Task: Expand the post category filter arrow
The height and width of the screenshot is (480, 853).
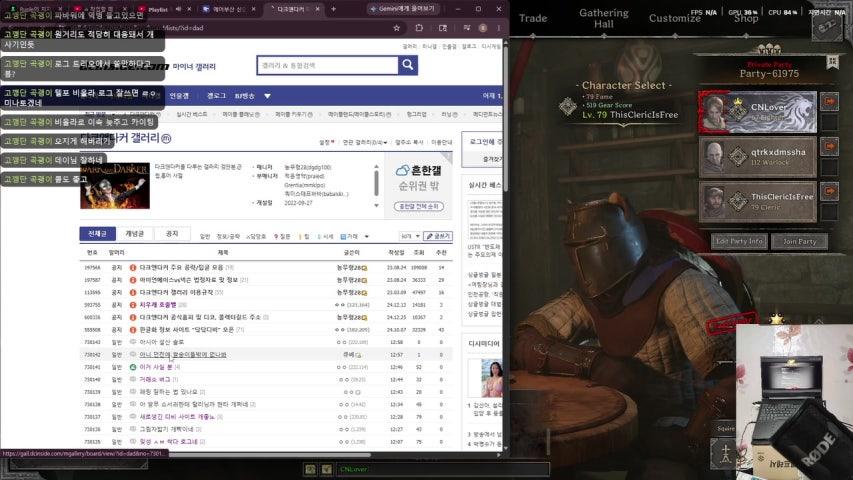Action: pos(367,237)
